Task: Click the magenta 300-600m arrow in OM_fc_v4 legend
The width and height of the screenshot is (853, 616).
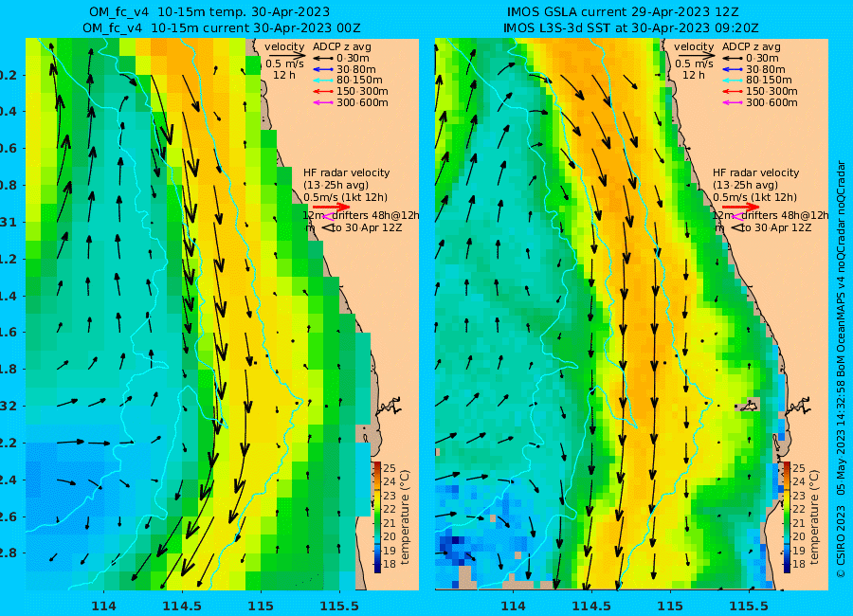Action: tap(323, 102)
